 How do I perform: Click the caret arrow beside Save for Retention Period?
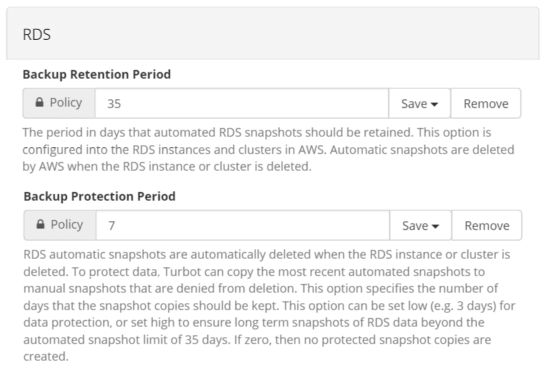[x=434, y=104]
